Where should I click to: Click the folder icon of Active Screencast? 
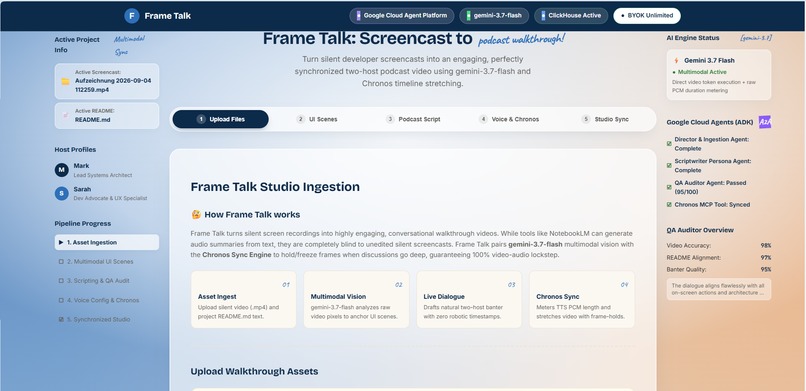click(65, 81)
